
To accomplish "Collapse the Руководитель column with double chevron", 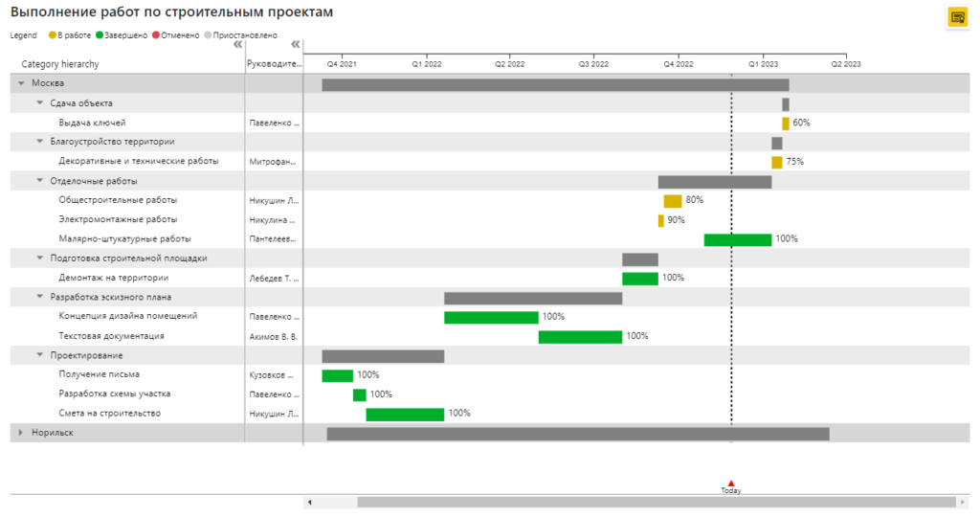I will pos(296,44).
